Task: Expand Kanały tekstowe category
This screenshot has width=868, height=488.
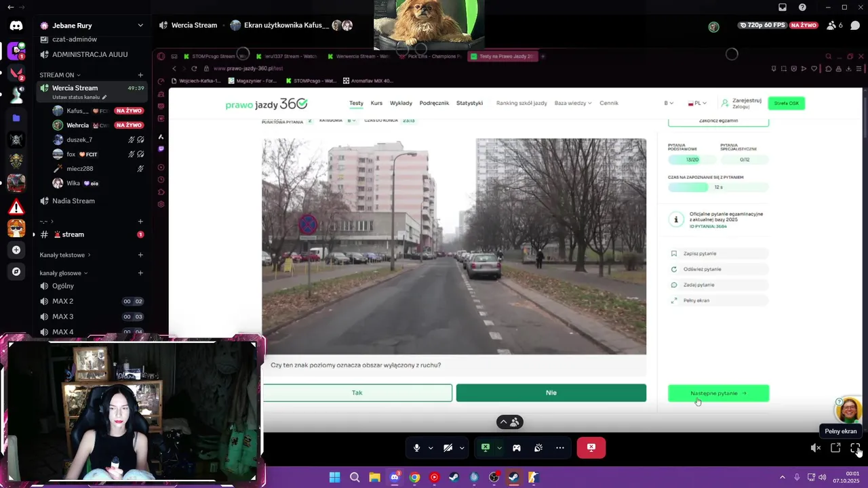Action: click(65, 255)
